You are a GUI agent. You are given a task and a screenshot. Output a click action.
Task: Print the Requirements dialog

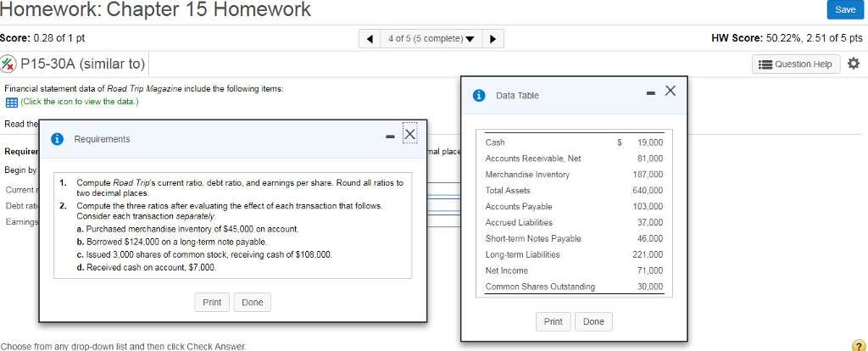click(212, 303)
